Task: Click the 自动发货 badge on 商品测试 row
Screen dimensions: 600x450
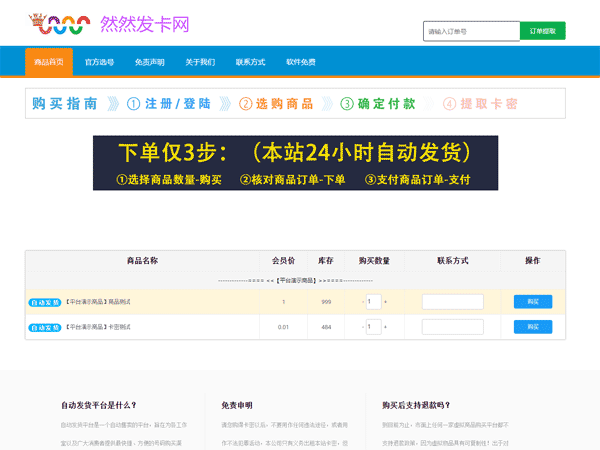Action: (x=45, y=301)
